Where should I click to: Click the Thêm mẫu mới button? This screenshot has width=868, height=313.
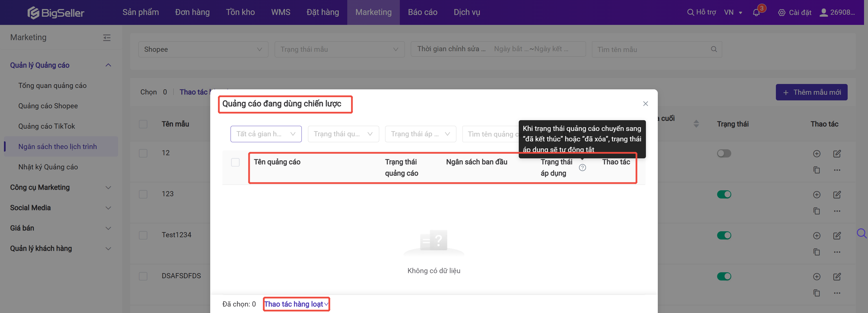pos(811,92)
